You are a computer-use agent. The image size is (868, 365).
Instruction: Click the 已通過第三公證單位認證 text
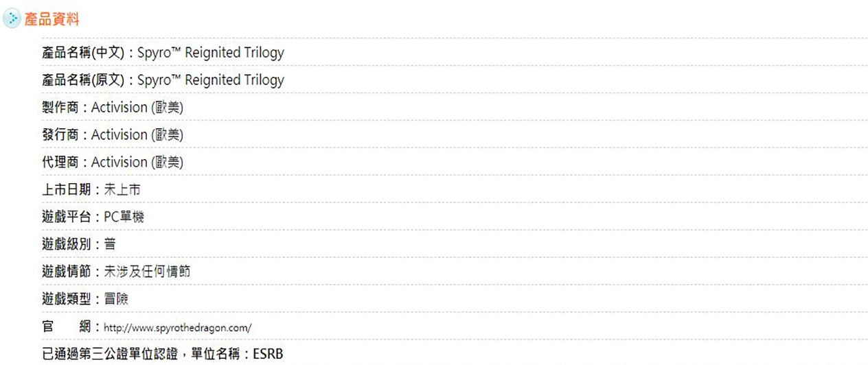coord(110,355)
